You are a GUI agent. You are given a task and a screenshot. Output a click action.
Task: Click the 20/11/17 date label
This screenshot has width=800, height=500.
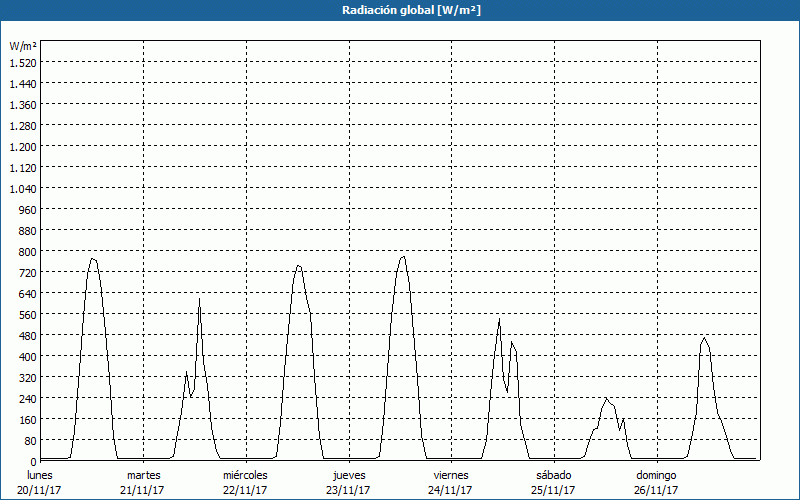coord(40,490)
